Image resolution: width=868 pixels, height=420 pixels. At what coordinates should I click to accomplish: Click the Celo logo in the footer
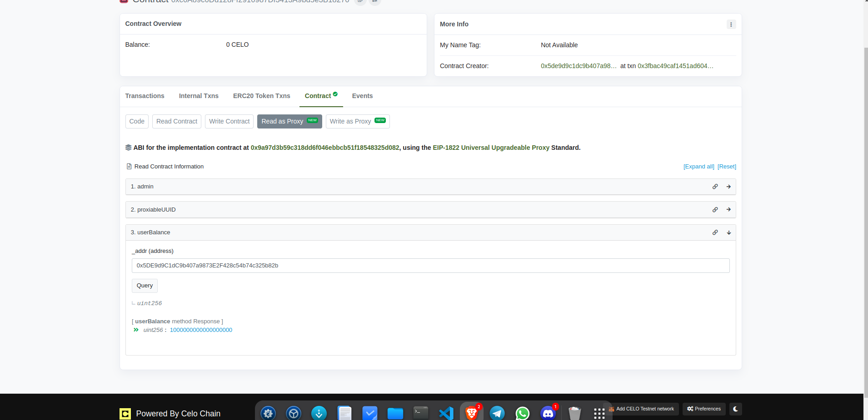click(125, 414)
